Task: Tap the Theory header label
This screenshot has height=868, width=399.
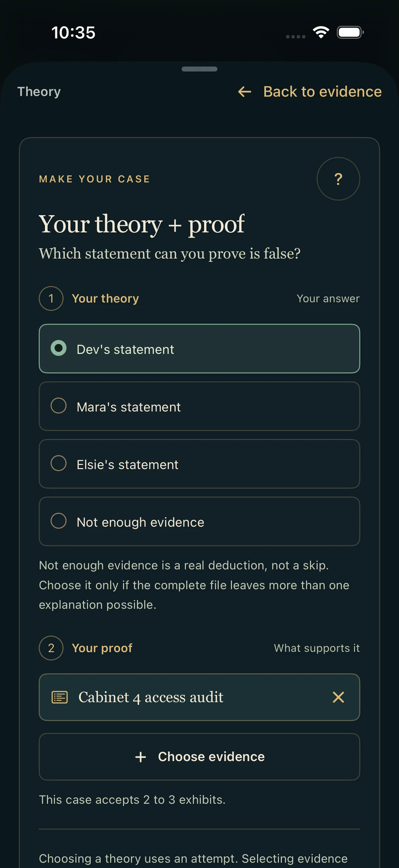Action: (39, 92)
